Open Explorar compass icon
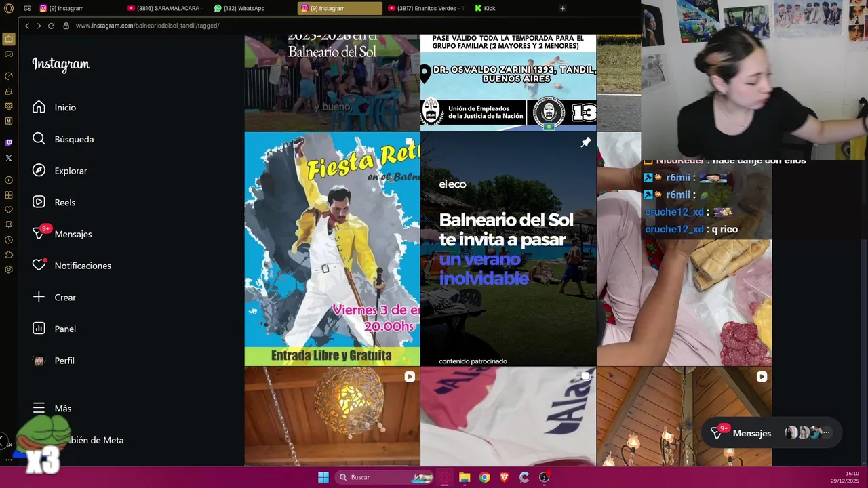This screenshot has height=488, width=868. [39, 171]
